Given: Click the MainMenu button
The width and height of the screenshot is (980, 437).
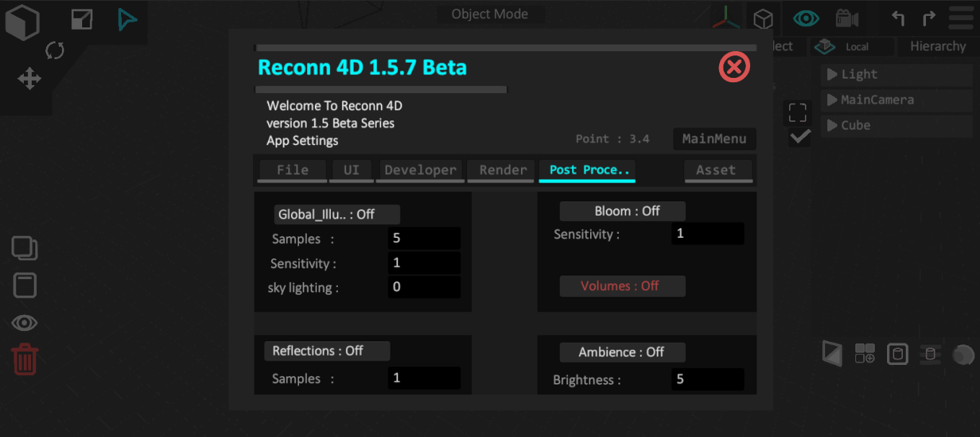Looking at the screenshot, I should pyautogui.click(x=714, y=138).
